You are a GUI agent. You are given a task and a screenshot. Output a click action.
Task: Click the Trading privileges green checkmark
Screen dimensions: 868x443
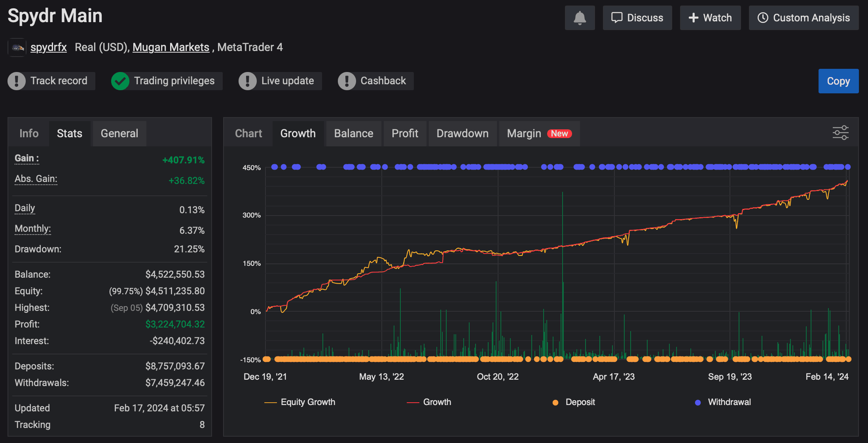pyautogui.click(x=120, y=81)
